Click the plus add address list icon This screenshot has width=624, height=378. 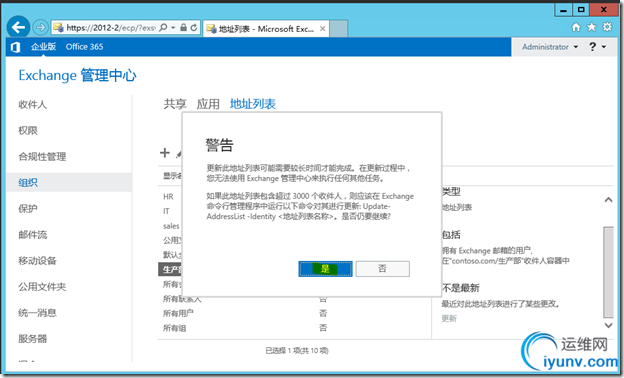coord(165,153)
